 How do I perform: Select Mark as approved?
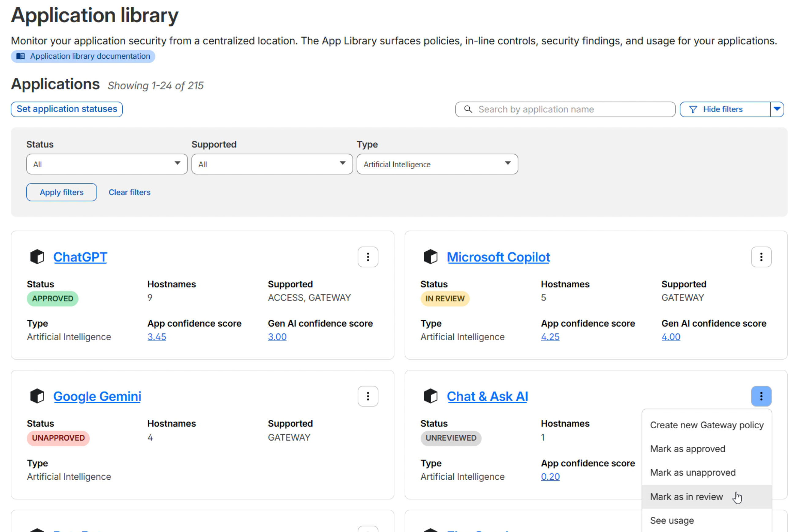(x=706, y=449)
